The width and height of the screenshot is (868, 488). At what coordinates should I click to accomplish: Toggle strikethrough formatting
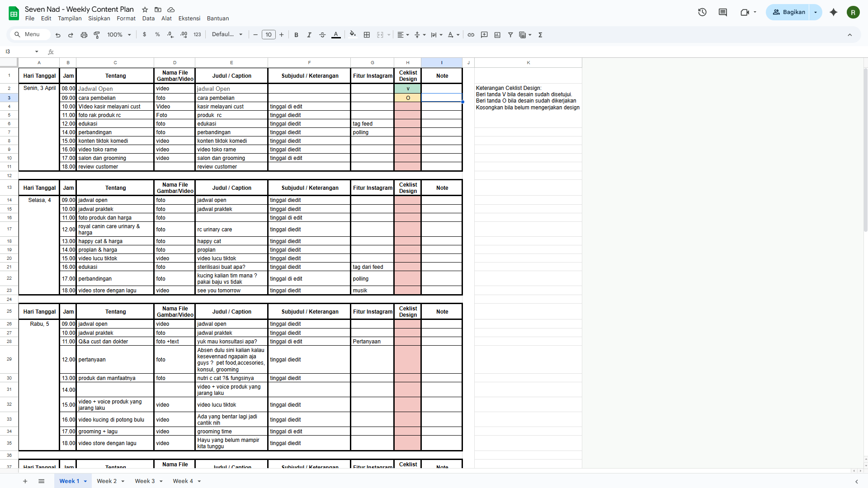tap(322, 35)
